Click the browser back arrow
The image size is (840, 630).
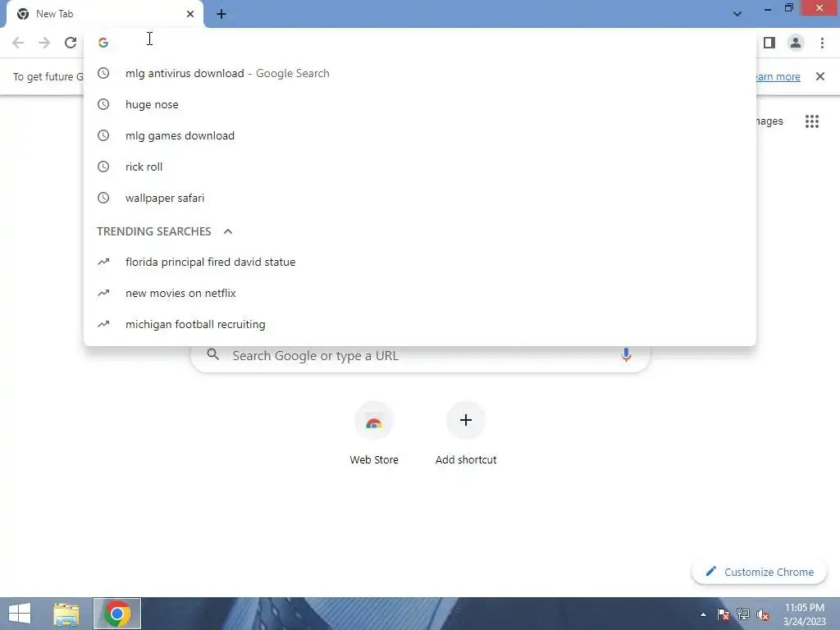18,43
